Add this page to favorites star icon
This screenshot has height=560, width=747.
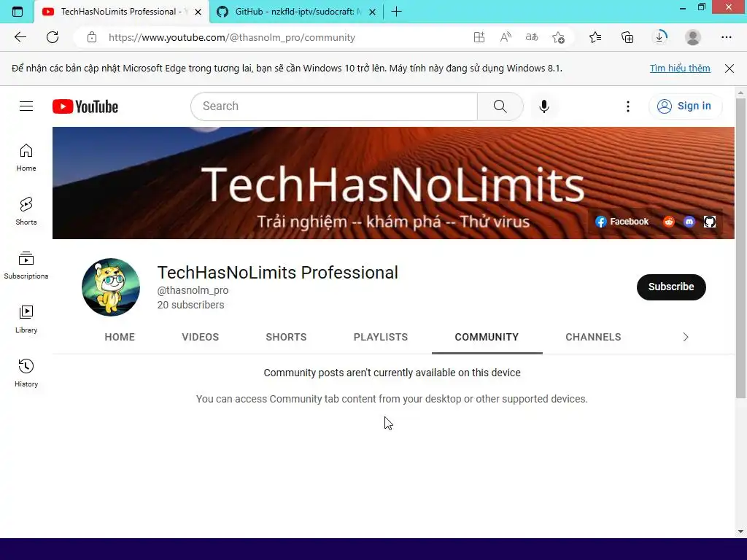point(558,37)
